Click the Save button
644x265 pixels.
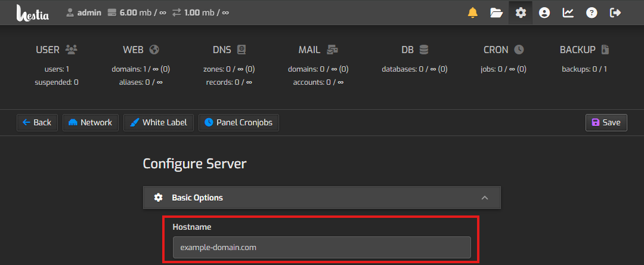[x=606, y=122]
